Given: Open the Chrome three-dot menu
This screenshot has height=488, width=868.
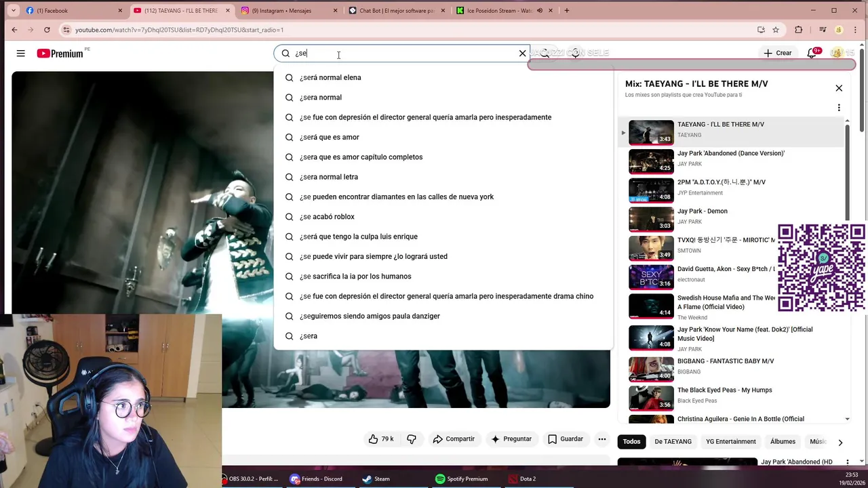Looking at the screenshot, I should [x=856, y=30].
